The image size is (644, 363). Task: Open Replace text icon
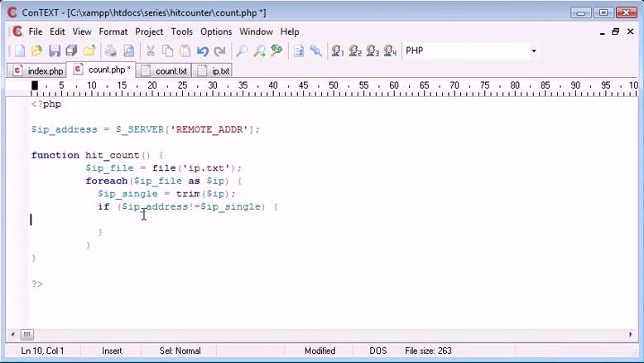276,51
